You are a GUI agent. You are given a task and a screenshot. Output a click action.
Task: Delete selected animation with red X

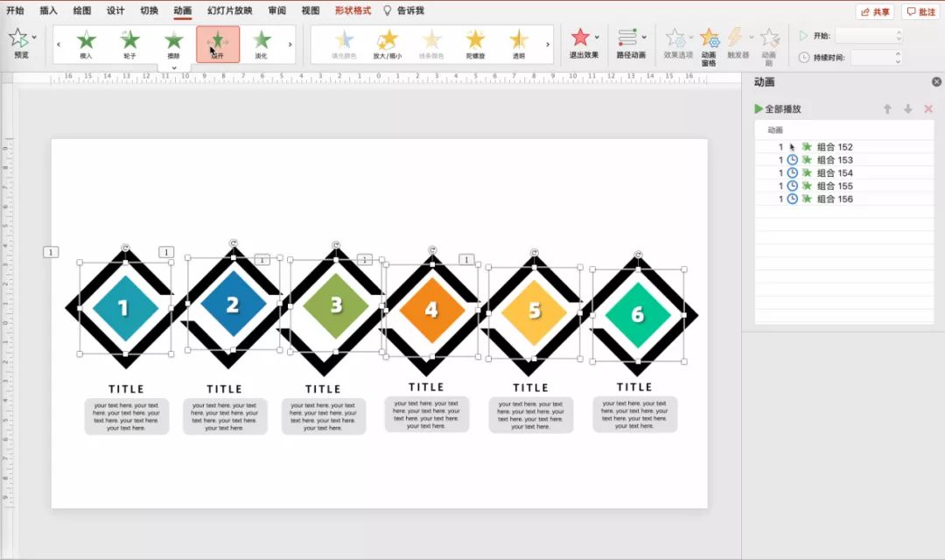click(928, 108)
